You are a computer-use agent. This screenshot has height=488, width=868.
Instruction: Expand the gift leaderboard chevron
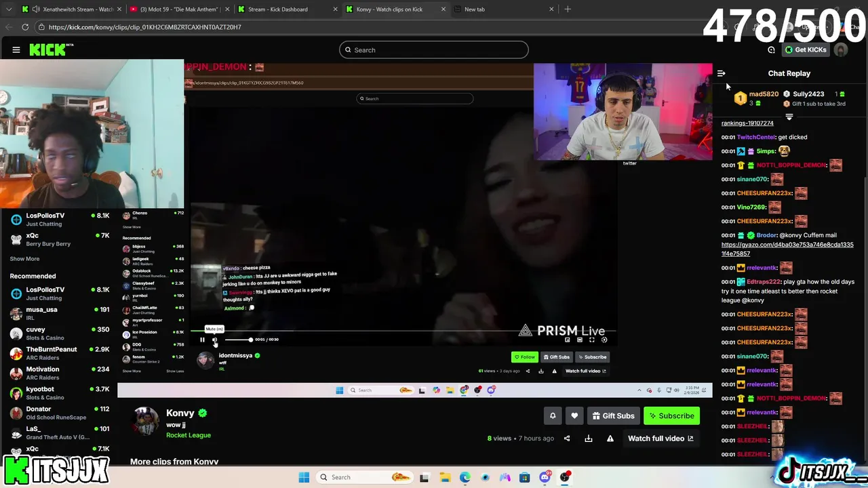tap(789, 117)
